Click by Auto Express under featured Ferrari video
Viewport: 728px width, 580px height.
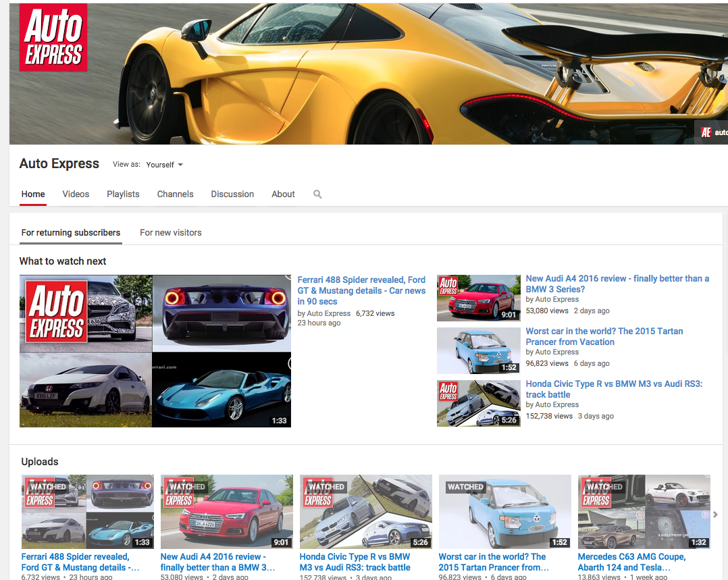click(324, 313)
